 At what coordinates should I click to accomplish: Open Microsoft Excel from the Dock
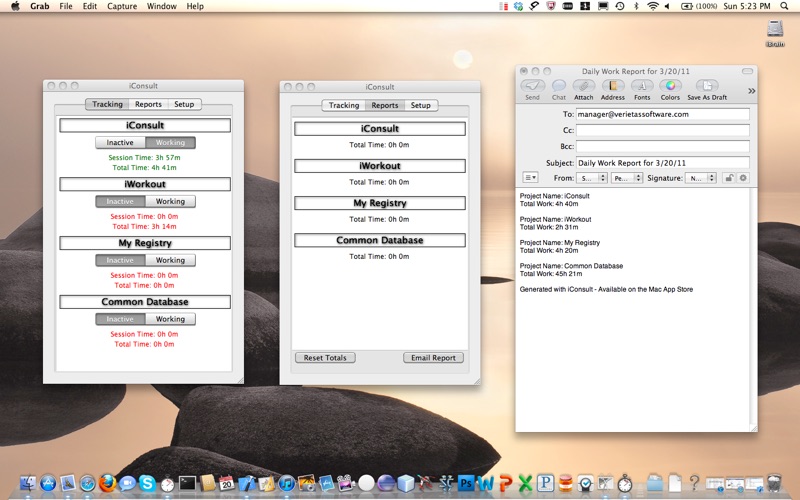pos(526,483)
